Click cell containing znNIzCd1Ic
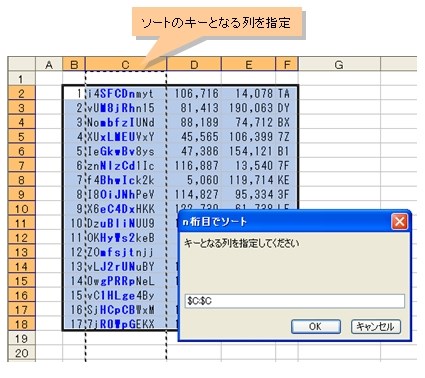The image size is (425, 378). point(126,165)
